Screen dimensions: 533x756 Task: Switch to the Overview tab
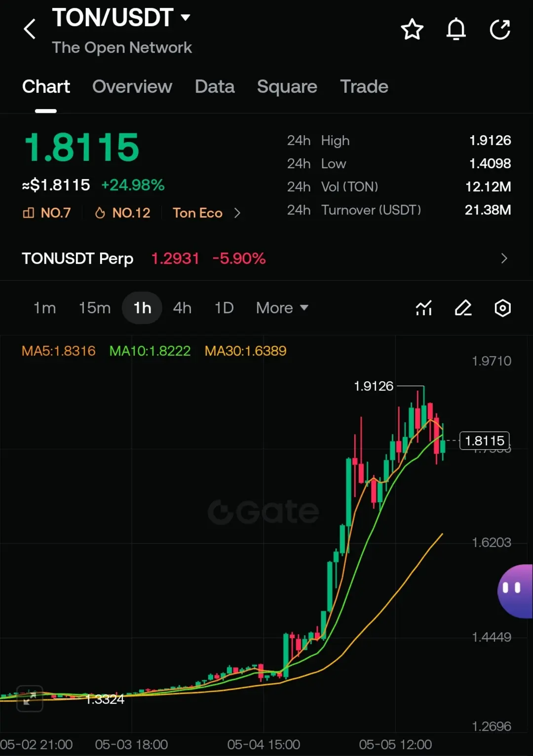tap(132, 87)
